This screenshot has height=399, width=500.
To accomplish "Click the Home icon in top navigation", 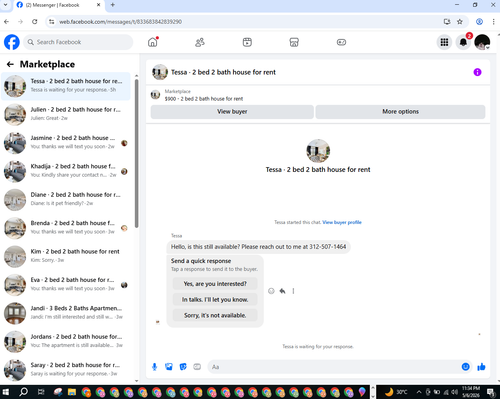I will (153, 42).
